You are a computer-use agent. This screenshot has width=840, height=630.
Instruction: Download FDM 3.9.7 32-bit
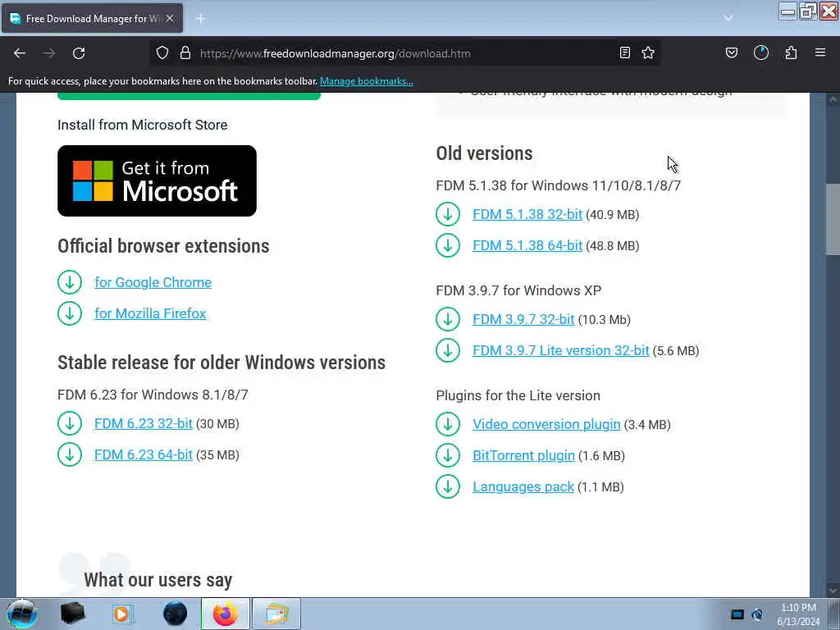[523, 319]
